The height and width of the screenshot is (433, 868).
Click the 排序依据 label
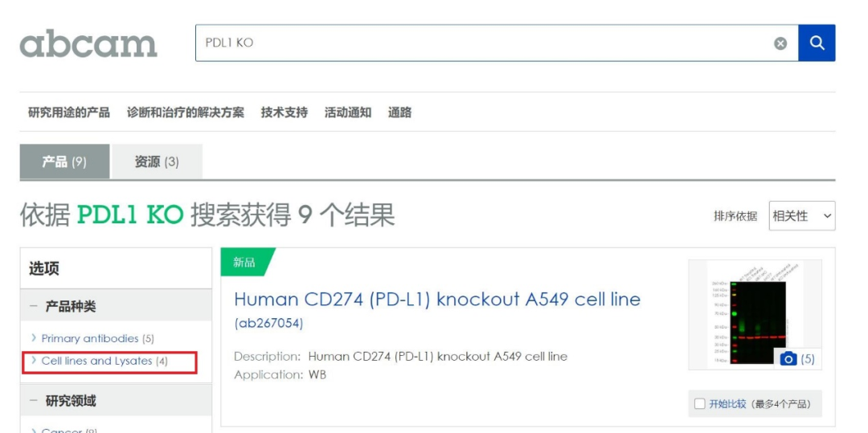click(735, 216)
